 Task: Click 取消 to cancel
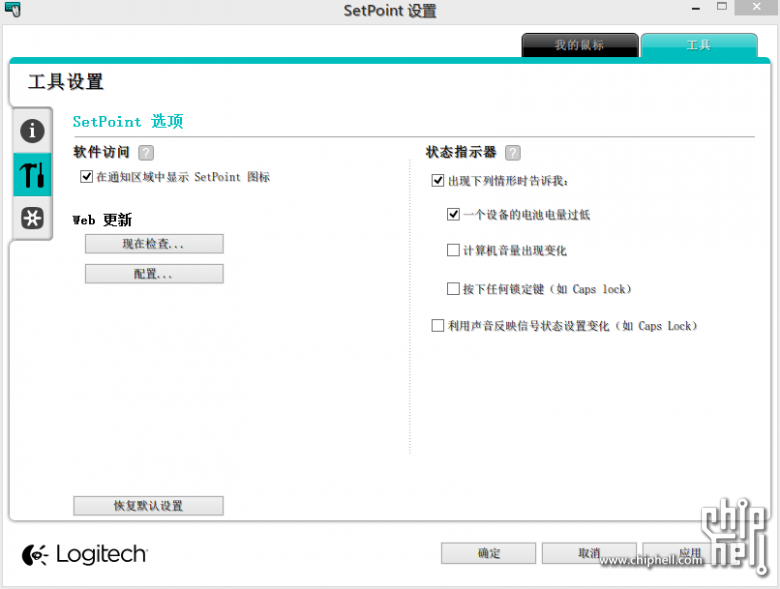(589, 553)
